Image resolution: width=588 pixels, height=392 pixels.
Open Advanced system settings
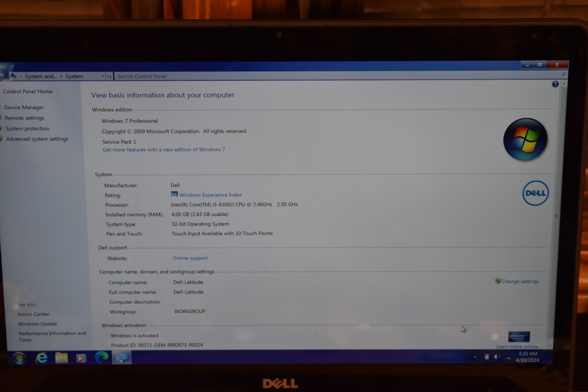pyautogui.click(x=37, y=139)
